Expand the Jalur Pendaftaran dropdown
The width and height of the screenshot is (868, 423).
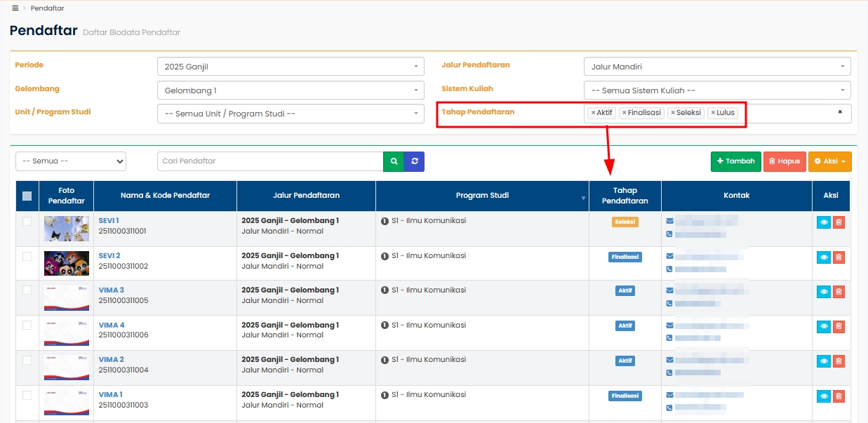tap(716, 67)
